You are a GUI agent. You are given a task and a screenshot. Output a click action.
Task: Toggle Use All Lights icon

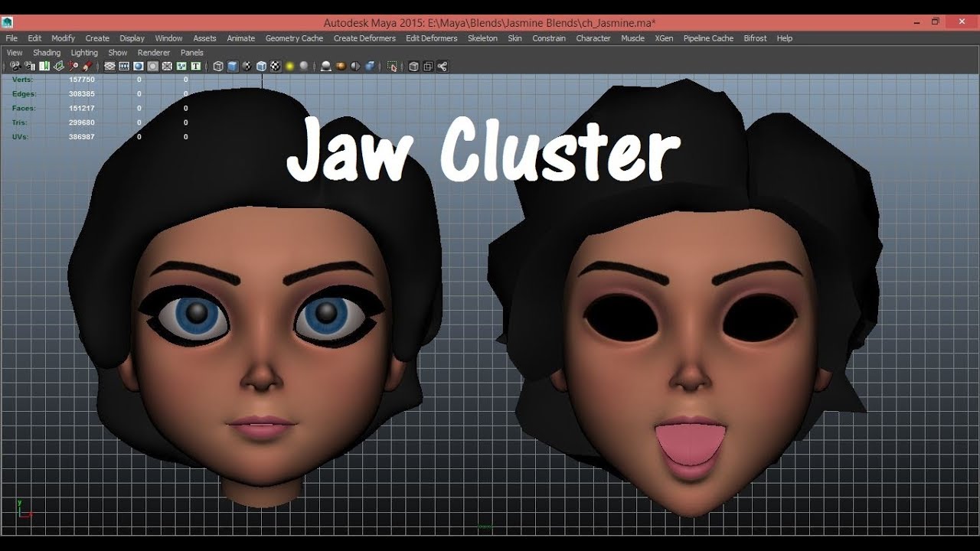coord(289,67)
